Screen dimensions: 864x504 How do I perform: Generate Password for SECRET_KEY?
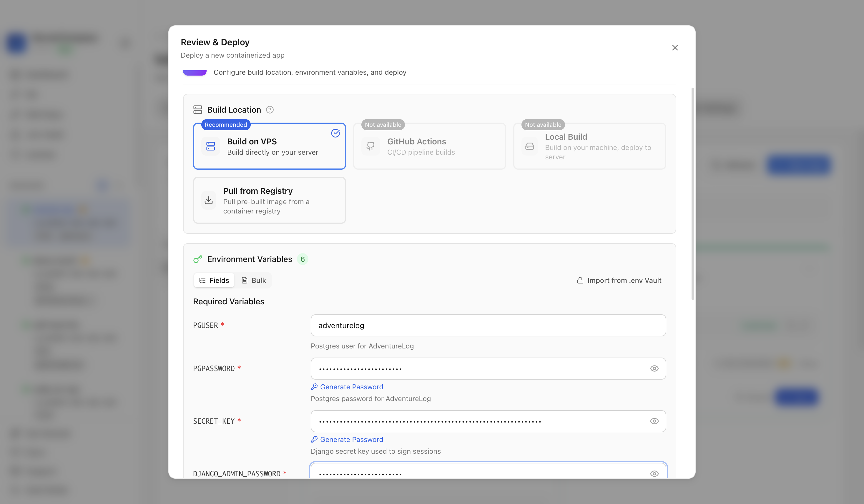(x=347, y=440)
